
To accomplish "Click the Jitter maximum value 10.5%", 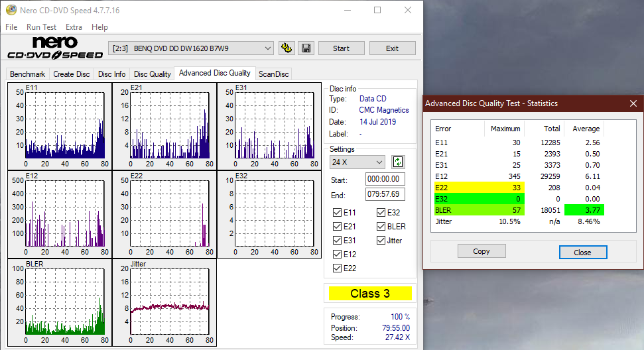I will [510, 221].
